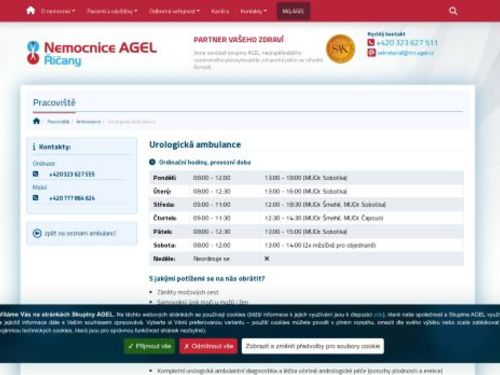Image resolution: width=500 pixels, height=375 pixels.
Task: Click the PARTNER VAŠEHO ZDRAVÍ heading
Action: pos(239,40)
